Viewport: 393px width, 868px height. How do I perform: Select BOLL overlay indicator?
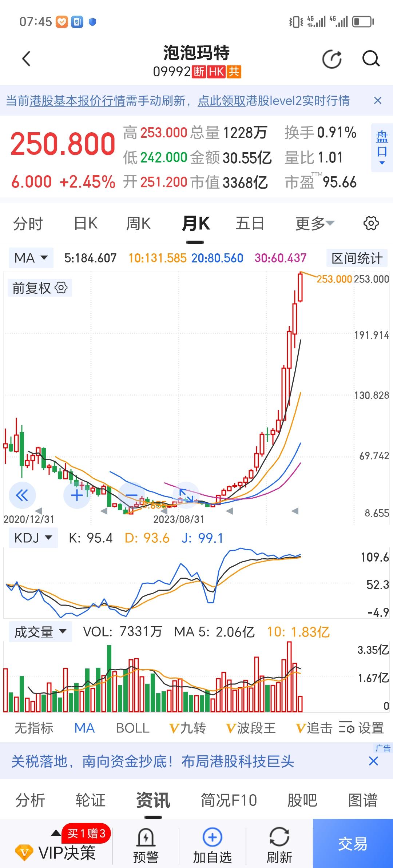point(133,728)
